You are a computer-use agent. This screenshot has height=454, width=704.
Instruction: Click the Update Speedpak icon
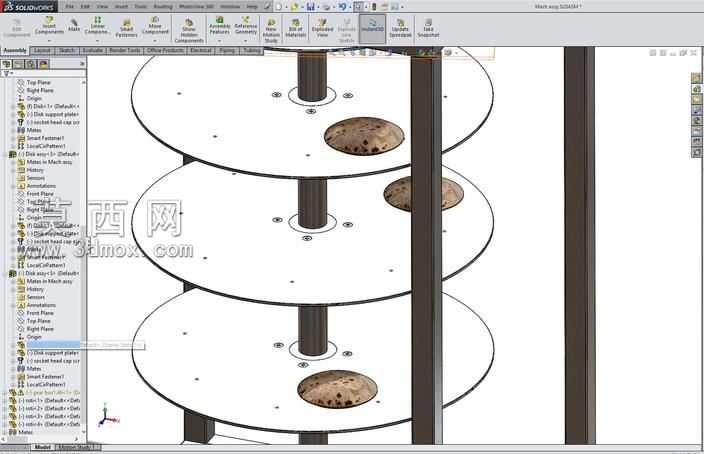(x=400, y=29)
